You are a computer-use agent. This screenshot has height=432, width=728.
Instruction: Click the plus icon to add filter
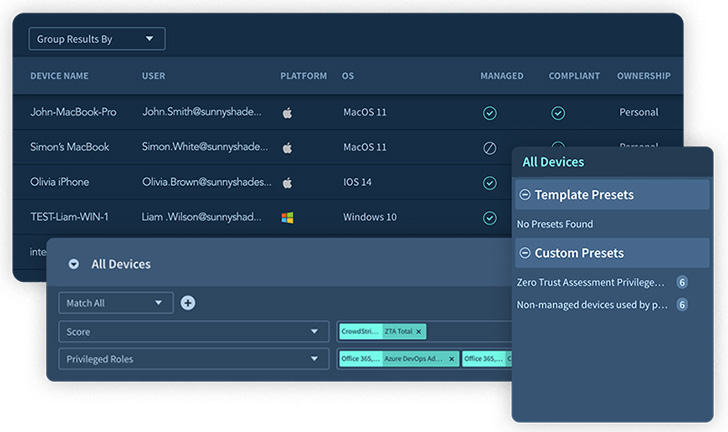point(187,303)
